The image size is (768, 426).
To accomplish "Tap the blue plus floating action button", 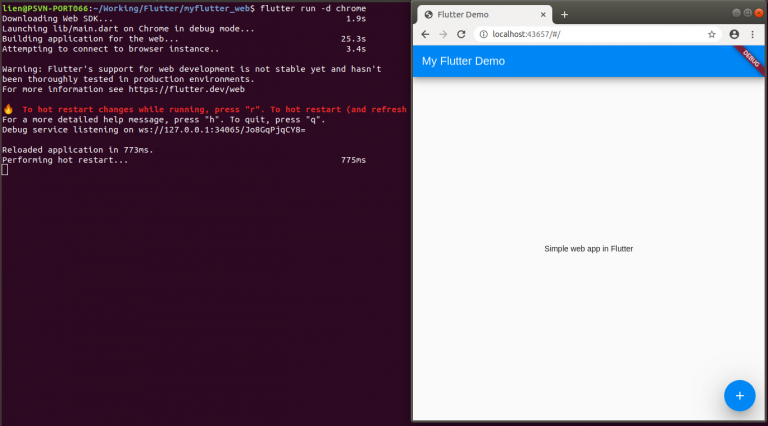I will click(740, 396).
